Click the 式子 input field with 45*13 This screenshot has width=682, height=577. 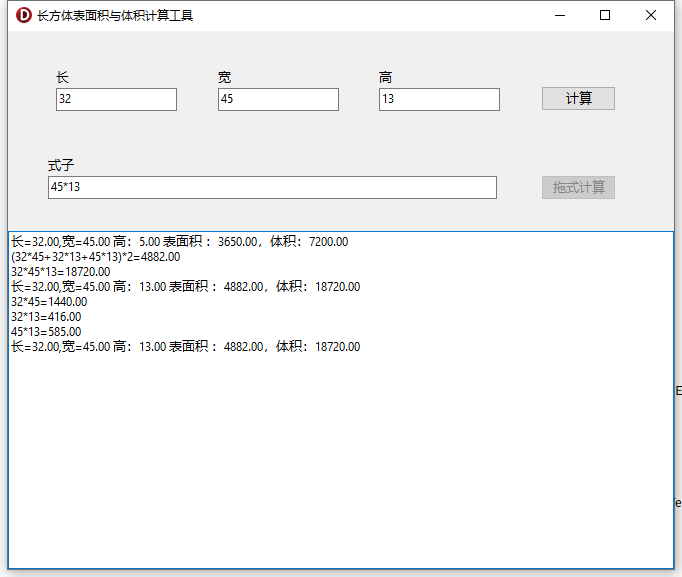272,187
